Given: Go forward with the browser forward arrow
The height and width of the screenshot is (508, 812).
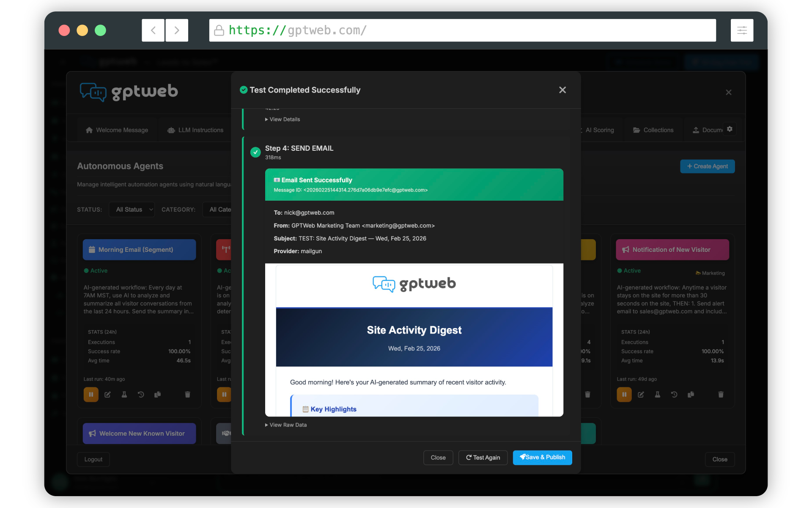Looking at the screenshot, I should coord(177,30).
